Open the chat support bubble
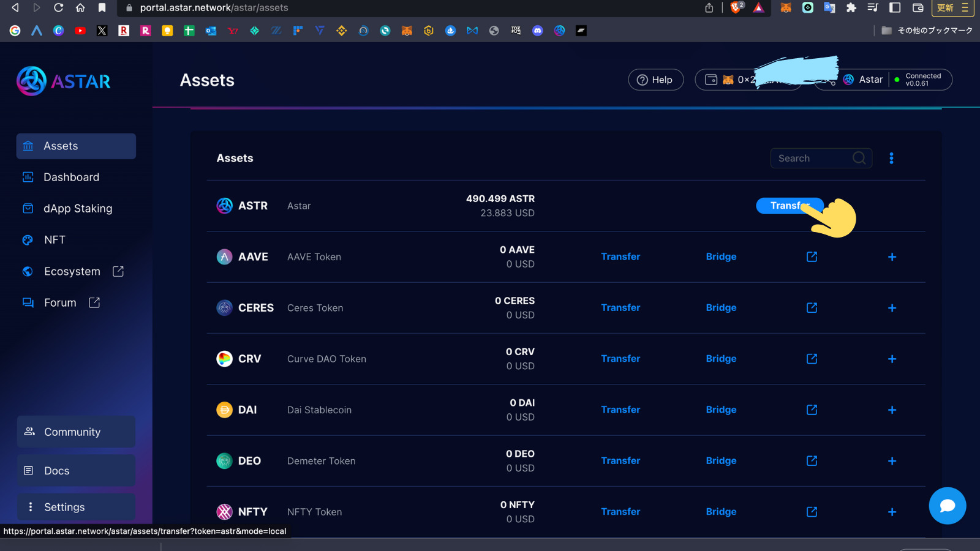Image resolution: width=980 pixels, height=551 pixels. [947, 506]
